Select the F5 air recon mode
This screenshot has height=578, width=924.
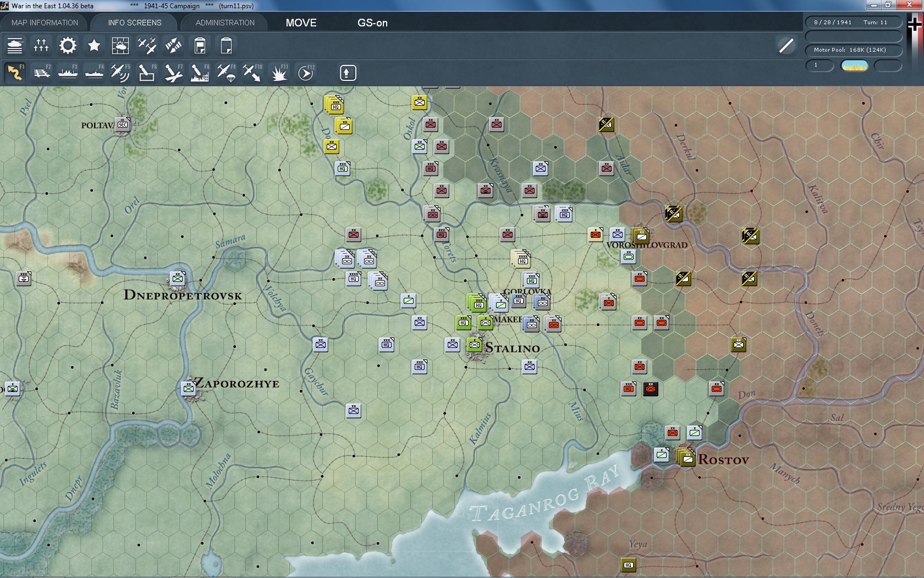coord(120,73)
